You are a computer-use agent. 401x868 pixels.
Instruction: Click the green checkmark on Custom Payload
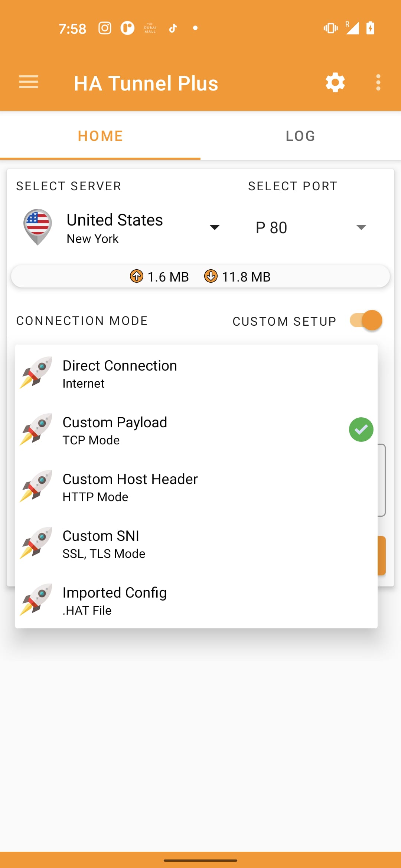[361, 429]
